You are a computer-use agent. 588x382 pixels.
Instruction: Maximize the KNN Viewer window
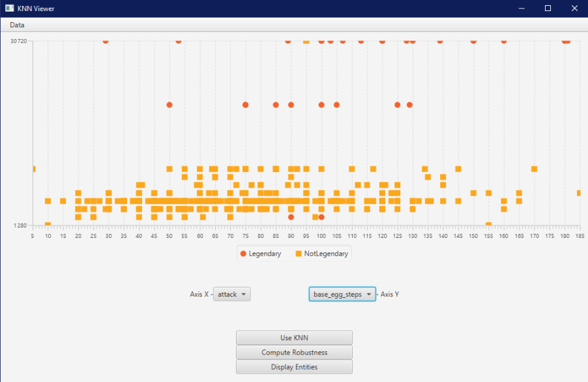(x=548, y=8)
